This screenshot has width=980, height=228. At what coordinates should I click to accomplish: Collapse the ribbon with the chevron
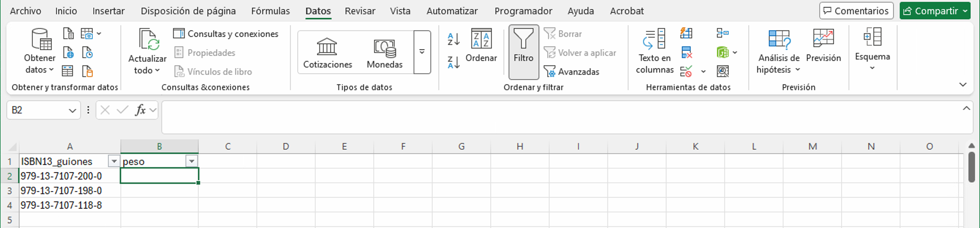(x=963, y=85)
